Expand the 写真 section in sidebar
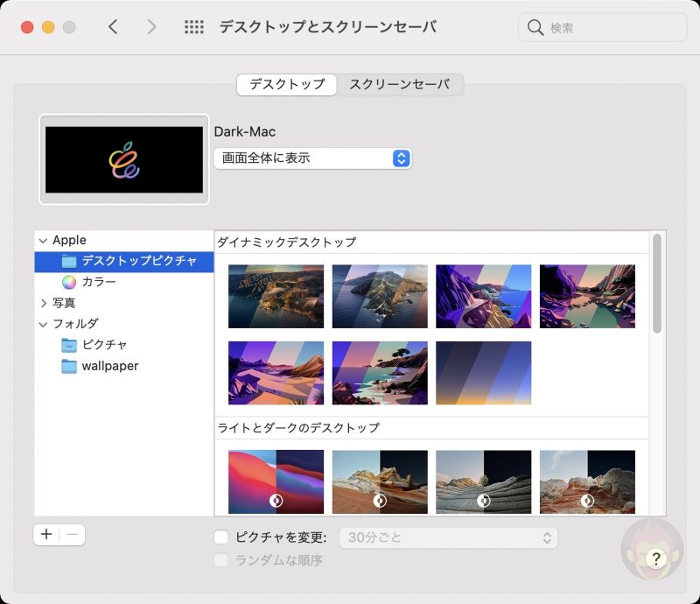Viewport: 700px width, 604px height. tap(45, 303)
